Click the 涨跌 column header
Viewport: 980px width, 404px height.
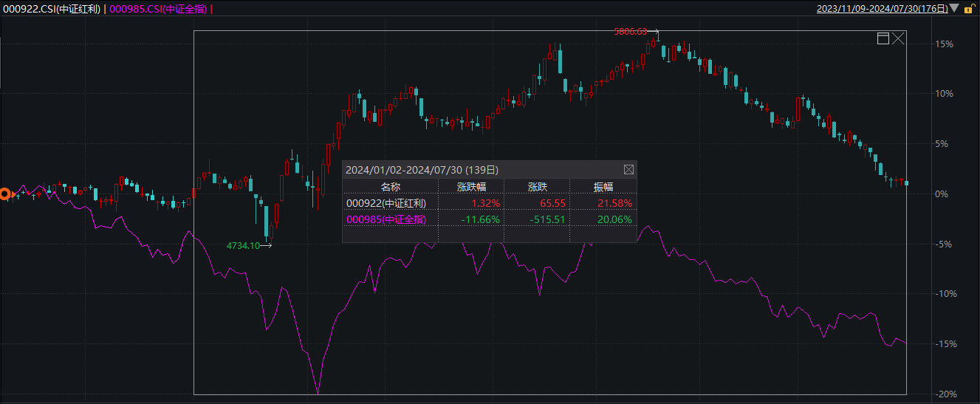pos(537,187)
